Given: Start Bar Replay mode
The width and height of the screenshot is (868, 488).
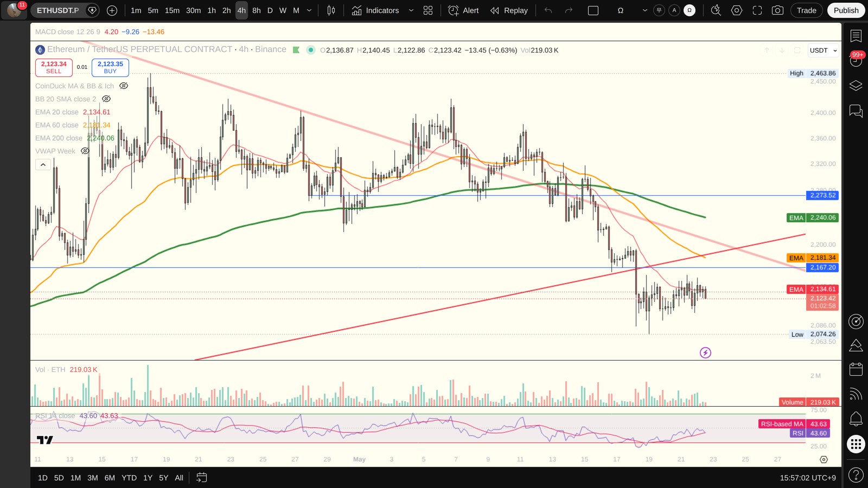Looking at the screenshot, I should (x=509, y=10).
